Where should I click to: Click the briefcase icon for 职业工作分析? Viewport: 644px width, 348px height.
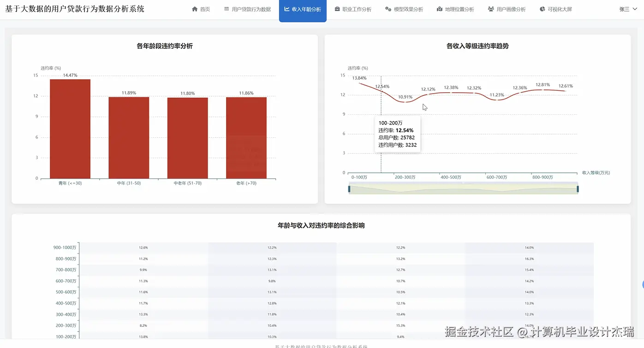coord(337,9)
